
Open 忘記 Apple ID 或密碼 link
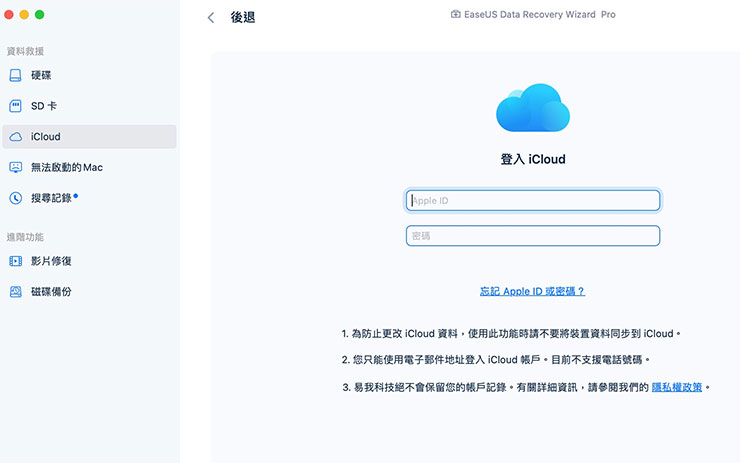(x=532, y=291)
